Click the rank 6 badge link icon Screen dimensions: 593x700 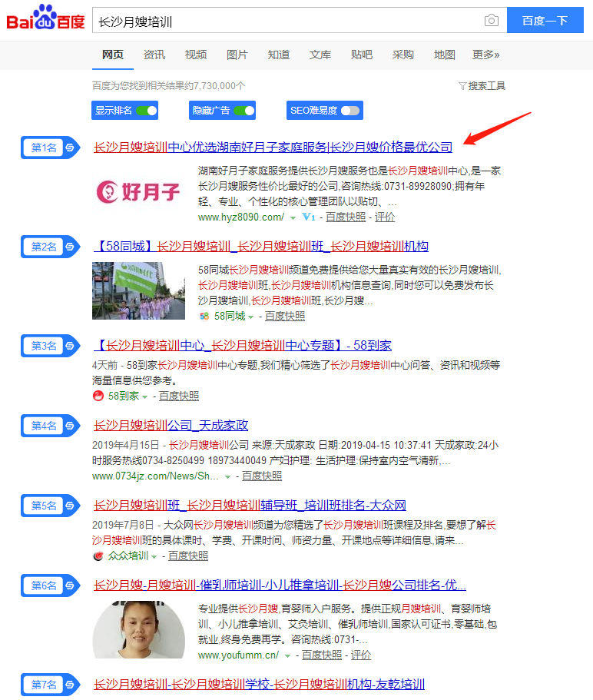pyautogui.click(x=70, y=586)
